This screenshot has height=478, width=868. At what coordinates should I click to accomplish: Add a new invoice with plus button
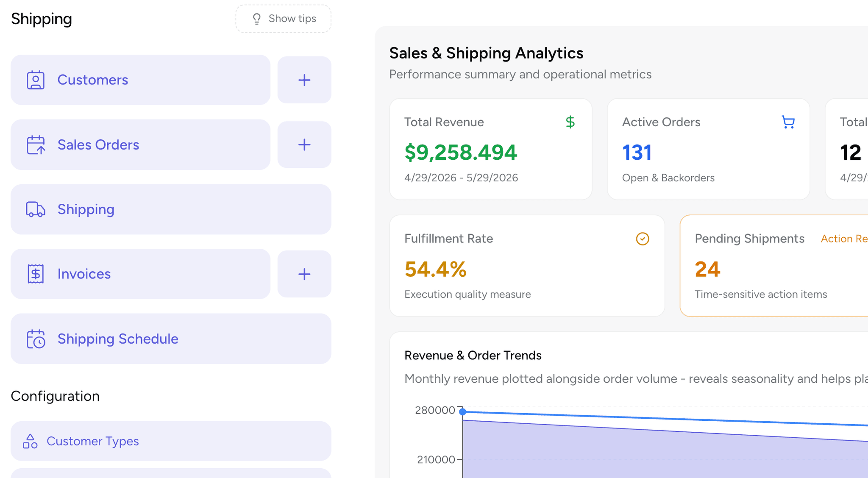(304, 274)
